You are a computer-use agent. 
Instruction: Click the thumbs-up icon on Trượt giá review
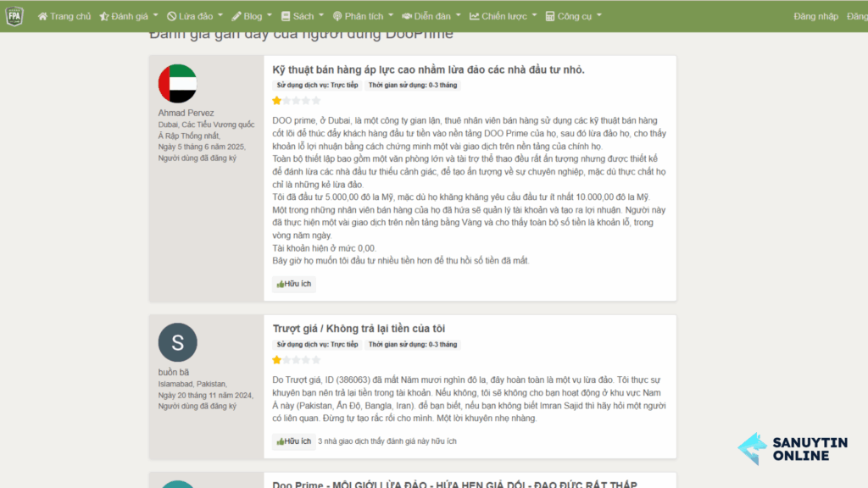[x=280, y=441]
